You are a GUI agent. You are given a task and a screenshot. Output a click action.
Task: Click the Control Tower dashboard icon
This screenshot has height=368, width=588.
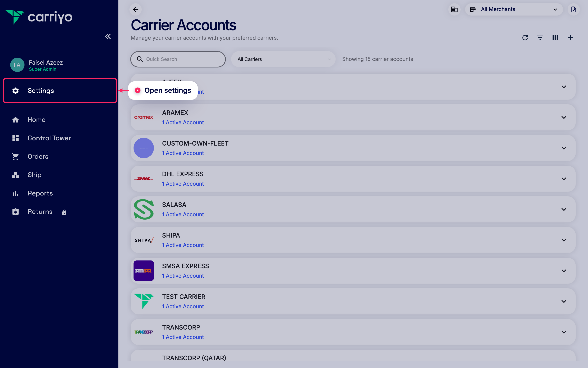click(16, 138)
